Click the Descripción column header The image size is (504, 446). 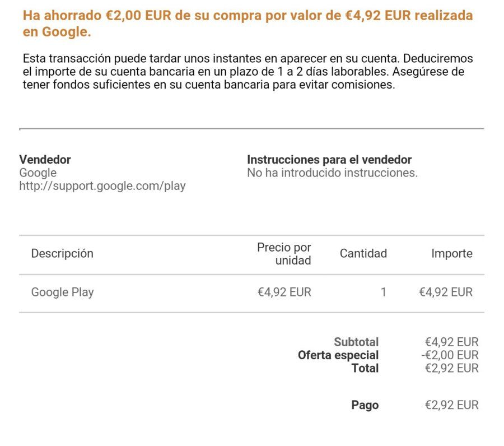tap(62, 253)
